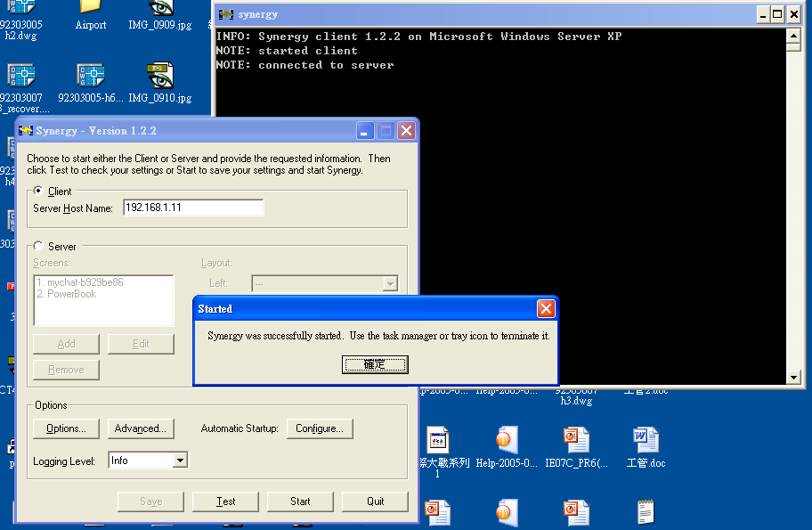Minimize the synergy console window
The height and width of the screenshot is (530, 812).
click(x=763, y=14)
